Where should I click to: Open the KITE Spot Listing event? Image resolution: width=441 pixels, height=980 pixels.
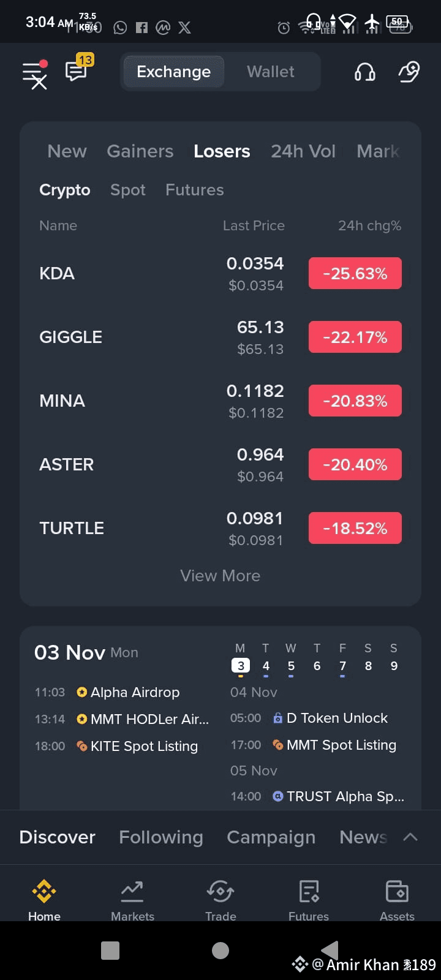click(137, 746)
